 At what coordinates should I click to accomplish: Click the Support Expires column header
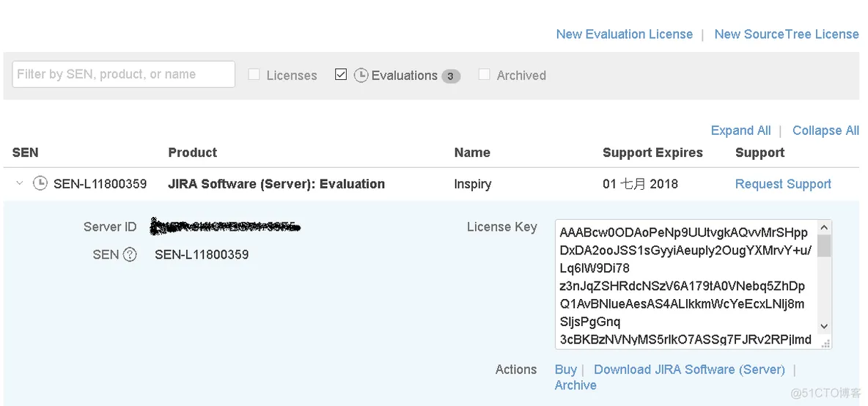[652, 152]
